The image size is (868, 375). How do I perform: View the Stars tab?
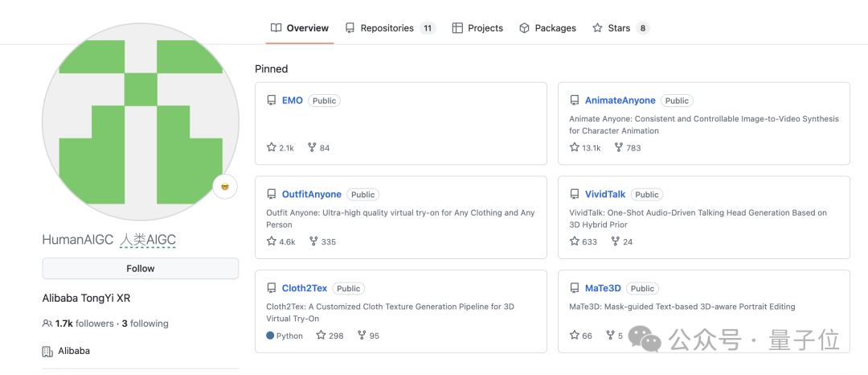tap(620, 28)
